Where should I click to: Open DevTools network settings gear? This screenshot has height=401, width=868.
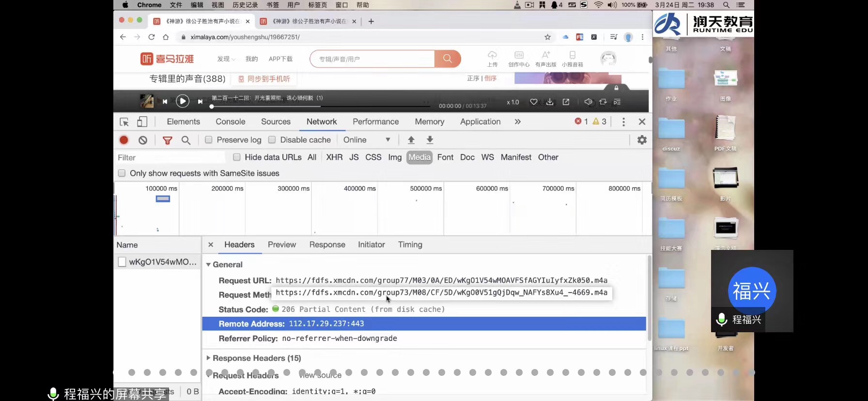tap(642, 140)
